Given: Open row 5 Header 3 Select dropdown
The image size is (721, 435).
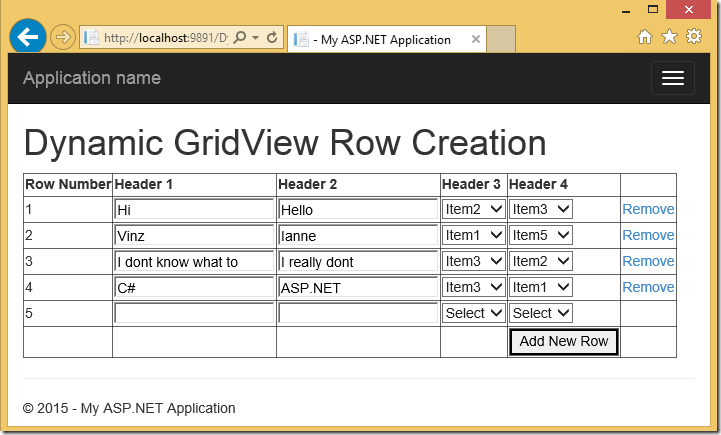Looking at the screenshot, I should tap(473, 313).
